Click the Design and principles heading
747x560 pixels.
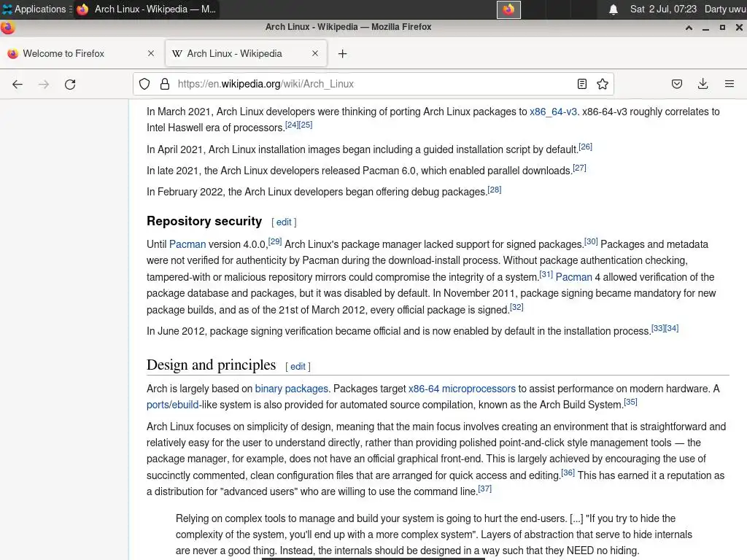click(211, 365)
